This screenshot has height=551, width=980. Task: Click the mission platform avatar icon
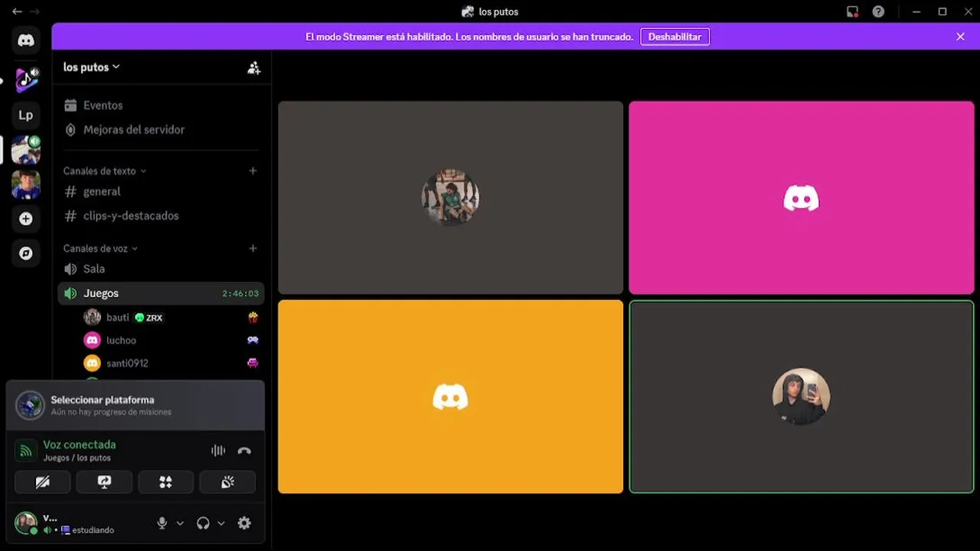tap(30, 405)
